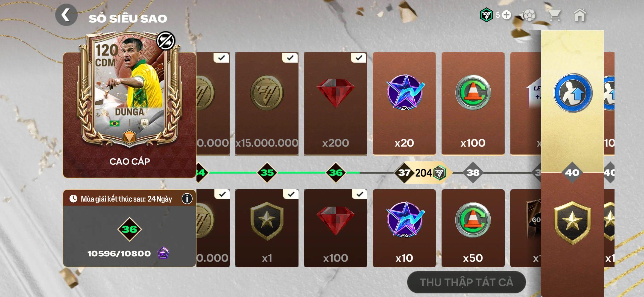Tap the transfer disabled icon on Dunga card
Image resolution: width=644 pixels, height=297 pixels.
tap(166, 41)
